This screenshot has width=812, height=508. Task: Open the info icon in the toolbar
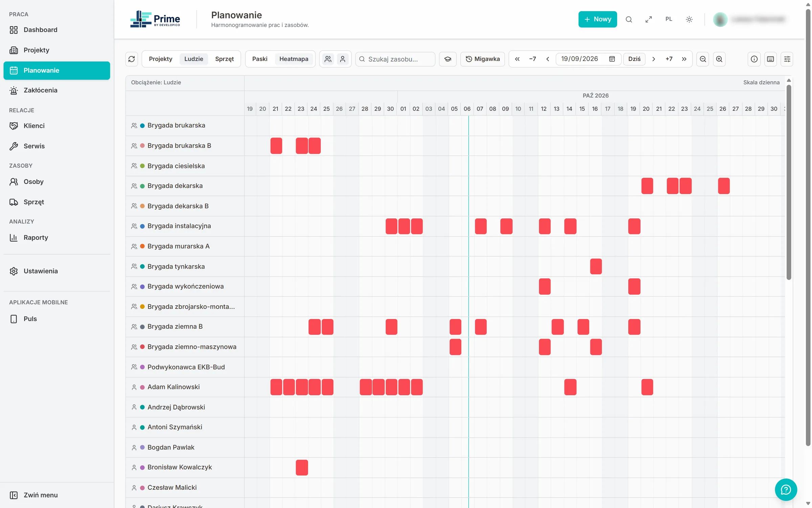pyautogui.click(x=754, y=59)
